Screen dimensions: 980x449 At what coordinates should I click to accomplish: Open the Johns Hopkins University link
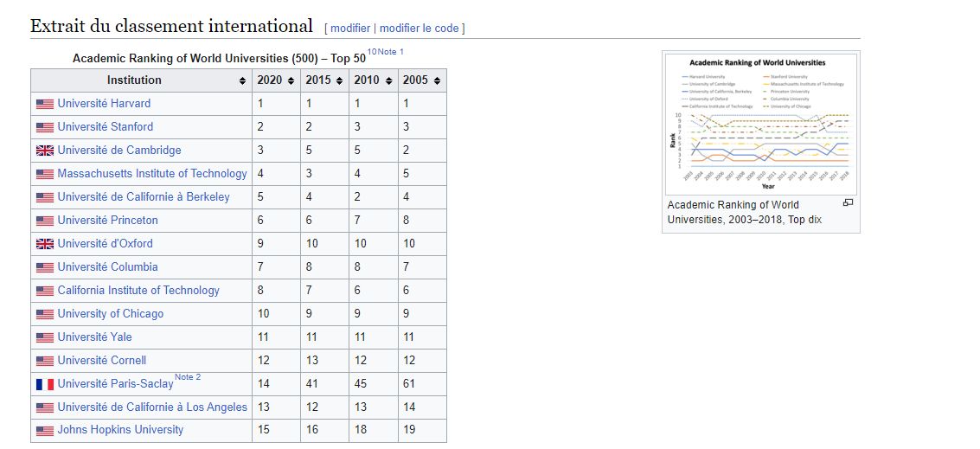(x=120, y=430)
